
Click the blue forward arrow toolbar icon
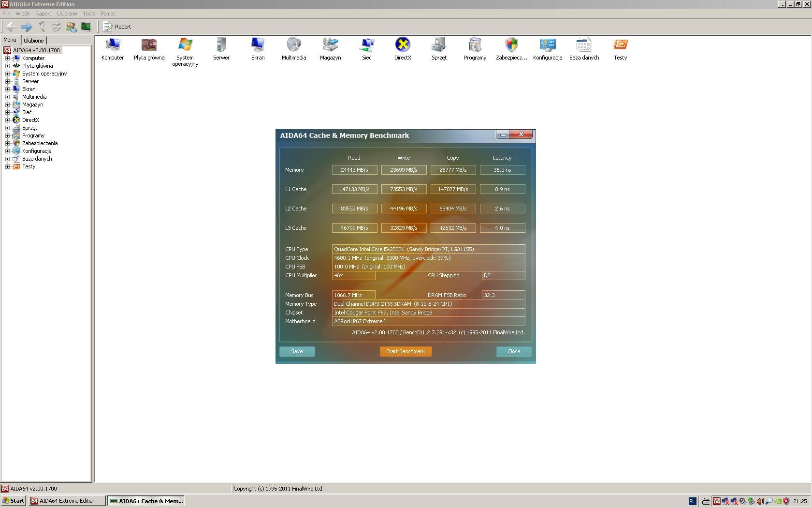[x=27, y=27]
